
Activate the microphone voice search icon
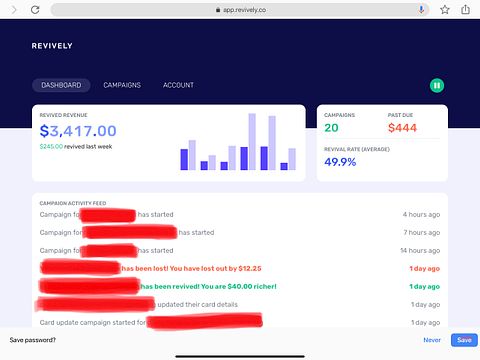tap(421, 10)
